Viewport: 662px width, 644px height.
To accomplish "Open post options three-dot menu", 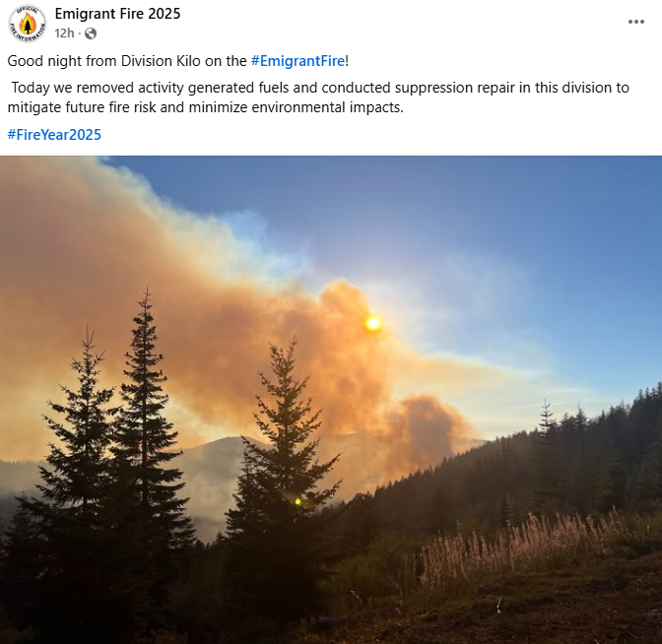I will coord(635,22).
